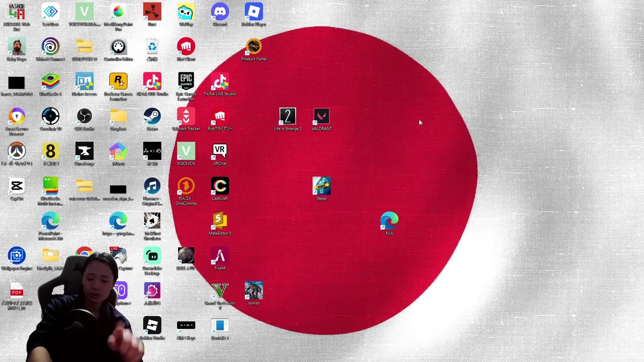The image size is (644, 362).
Task: Open the Kontakt 7 shortcut
Action: click(220, 326)
